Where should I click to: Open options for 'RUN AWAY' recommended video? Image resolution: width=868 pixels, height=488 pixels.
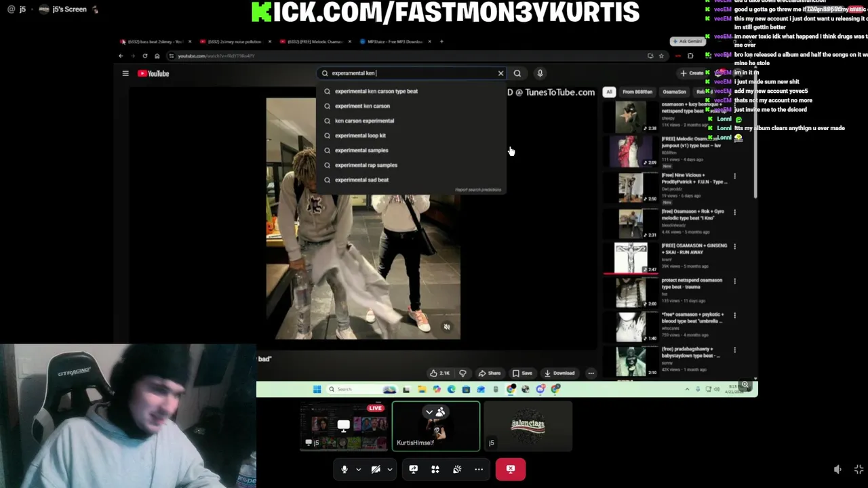click(734, 247)
